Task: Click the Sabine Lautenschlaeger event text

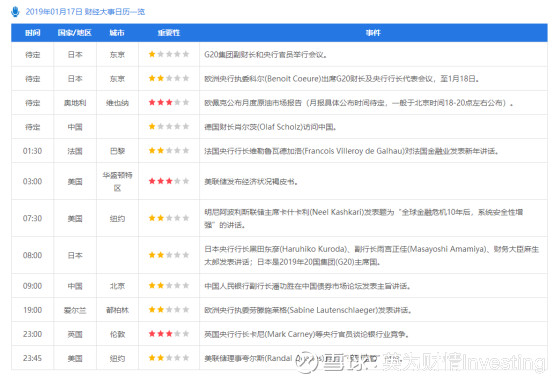Action: point(308,310)
